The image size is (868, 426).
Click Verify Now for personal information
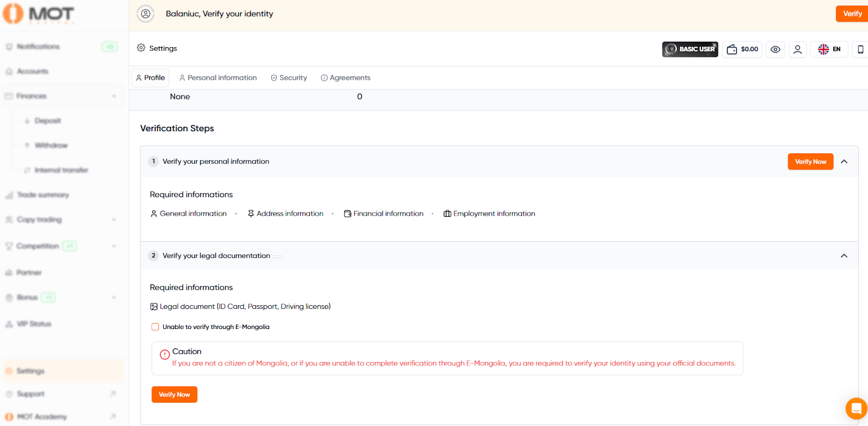pyautogui.click(x=810, y=162)
